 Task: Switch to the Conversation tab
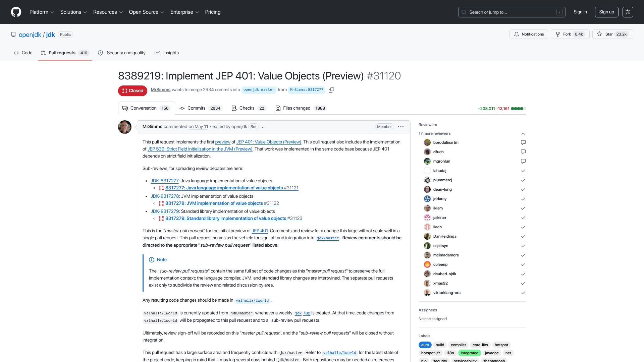[147, 108]
